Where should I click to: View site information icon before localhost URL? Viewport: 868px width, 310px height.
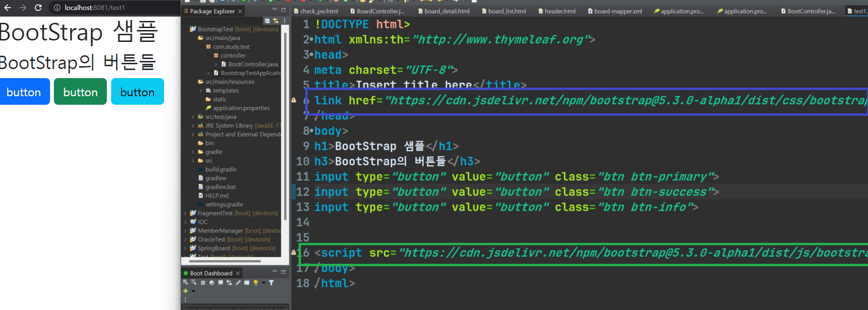57,8
